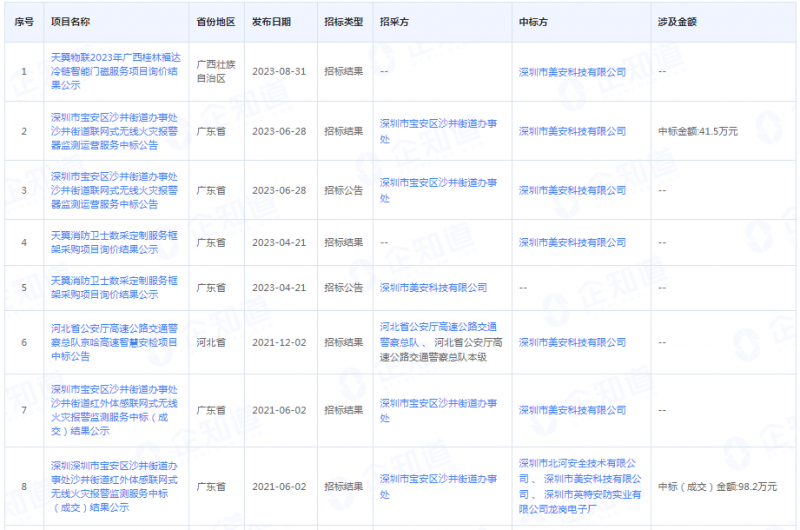Click 深圳市美安科技有限公司 in row 5 招采方 column
800x530 pixels.
click(x=433, y=288)
